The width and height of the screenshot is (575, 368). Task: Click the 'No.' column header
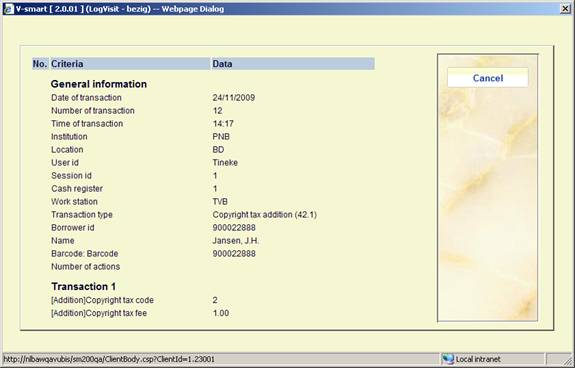[x=40, y=64]
